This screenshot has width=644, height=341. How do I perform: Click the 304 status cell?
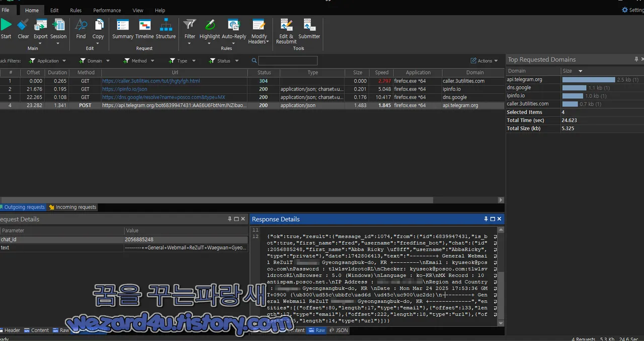[x=264, y=81]
